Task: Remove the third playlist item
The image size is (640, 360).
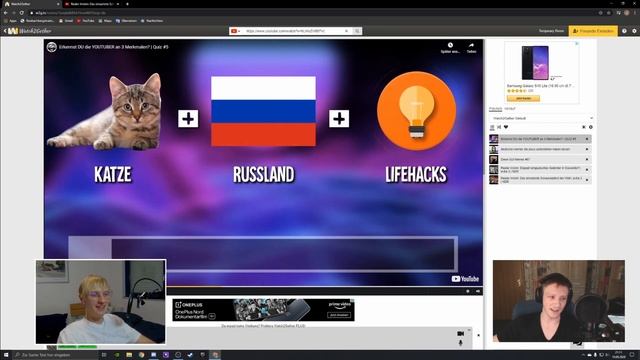Action: click(x=587, y=160)
